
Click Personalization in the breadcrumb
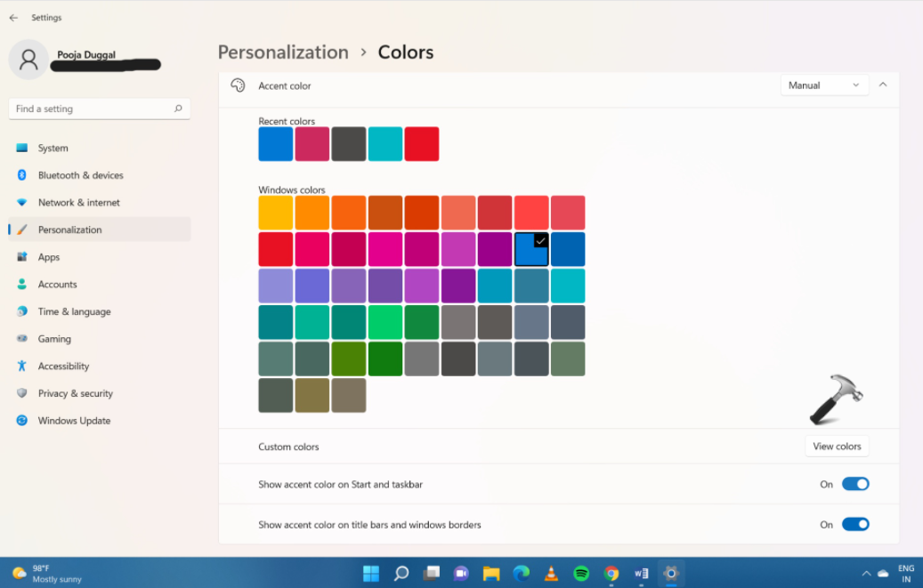point(283,52)
